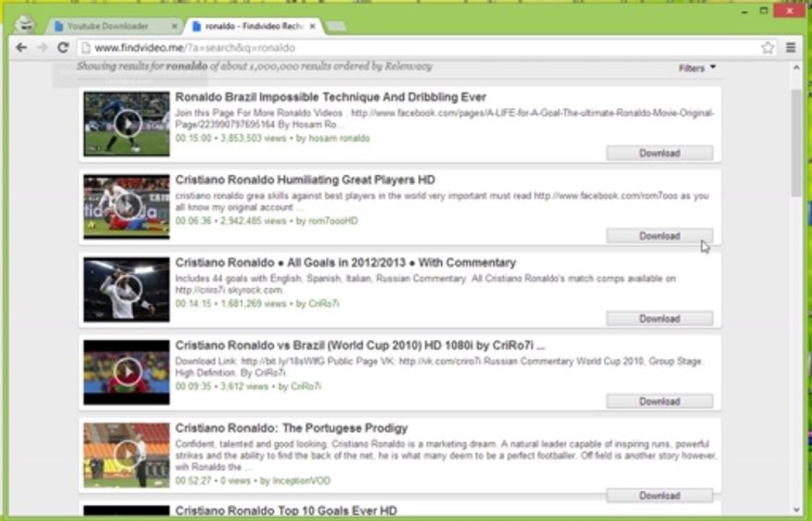Open Chrome hamburger menu
The height and width of the screenshot is (521, 812).
click(x=790, y=48)
